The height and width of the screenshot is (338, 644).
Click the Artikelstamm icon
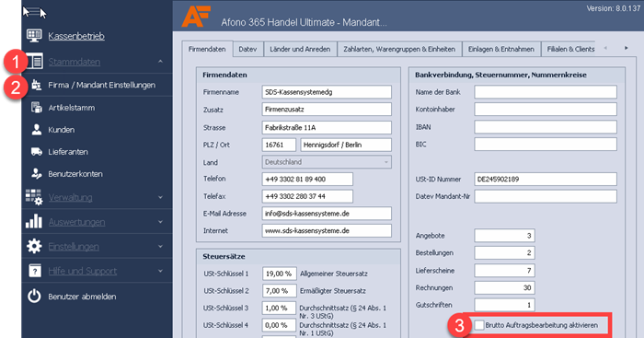pyautogui.click(x=37, y=108)
